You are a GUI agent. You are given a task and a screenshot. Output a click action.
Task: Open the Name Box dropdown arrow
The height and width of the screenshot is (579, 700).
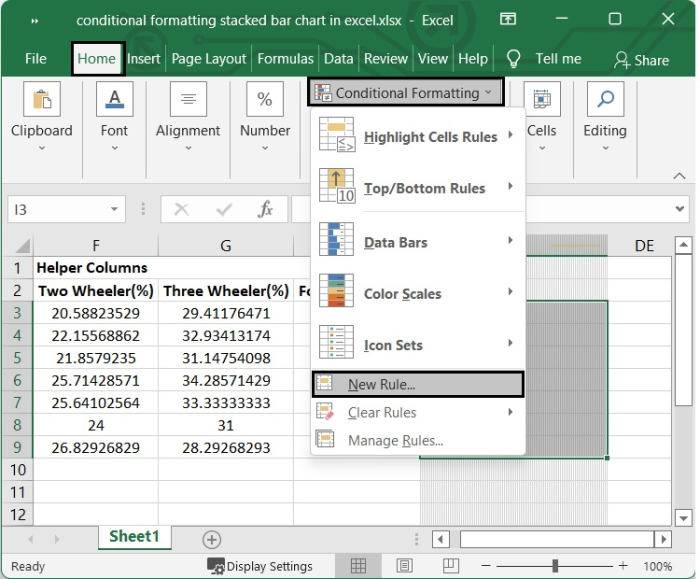[x=116, y=210]
